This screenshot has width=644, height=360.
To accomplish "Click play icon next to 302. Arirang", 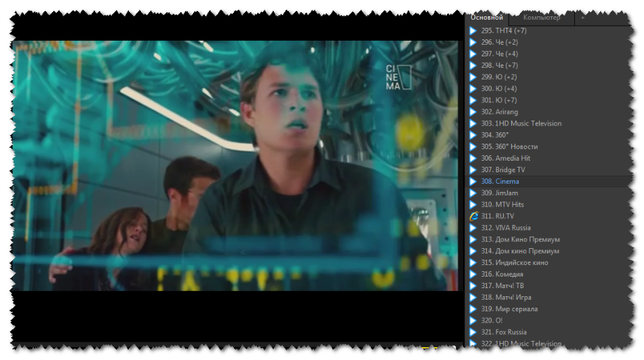I will click(473, 112).
